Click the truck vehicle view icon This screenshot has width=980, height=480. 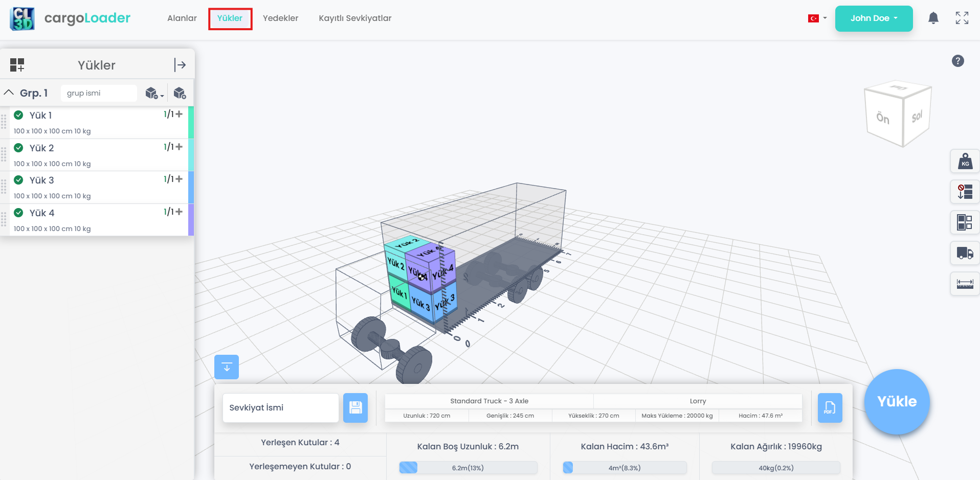click(x=965, y=253)
